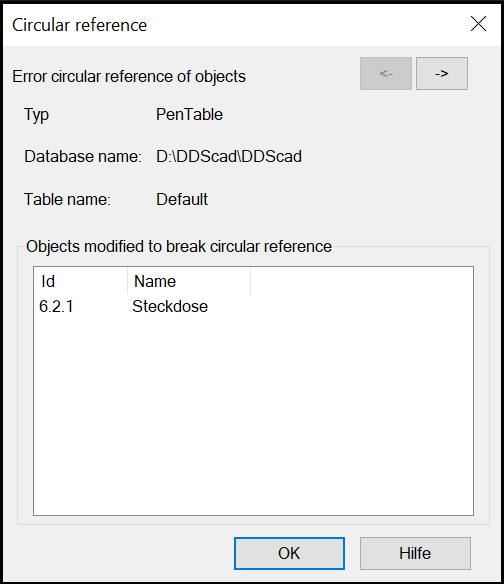The height and width of the screenshot is (584, 504).
Task: Sort list by the Id column header
Action: [x=81, y=281]
